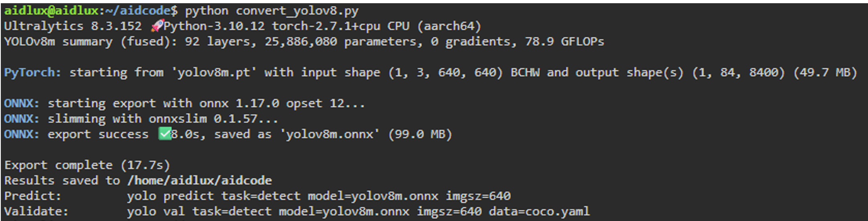868x221 pixels.
Task: Click the 'yolov8m.onnx' saved filename
Action: click(329, 134)
